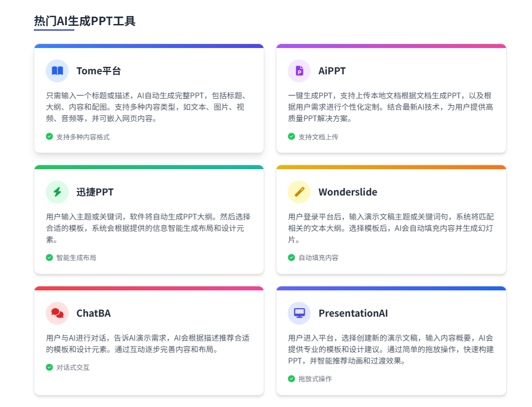This screenshot has width=532, height=407.
Task: Select the ChatBA card title
Action: pos(94,313)
